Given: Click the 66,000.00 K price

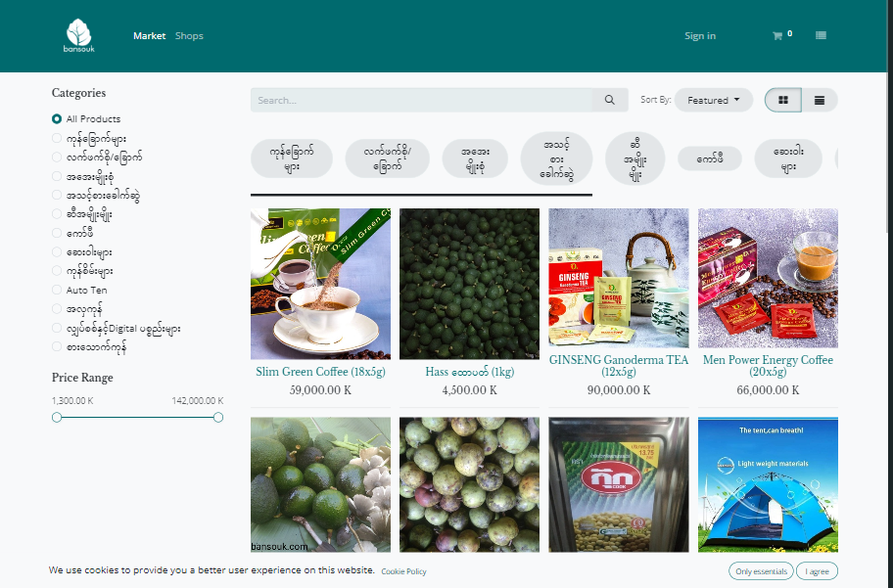Looking at the screenshot, I should coord(768,390).
